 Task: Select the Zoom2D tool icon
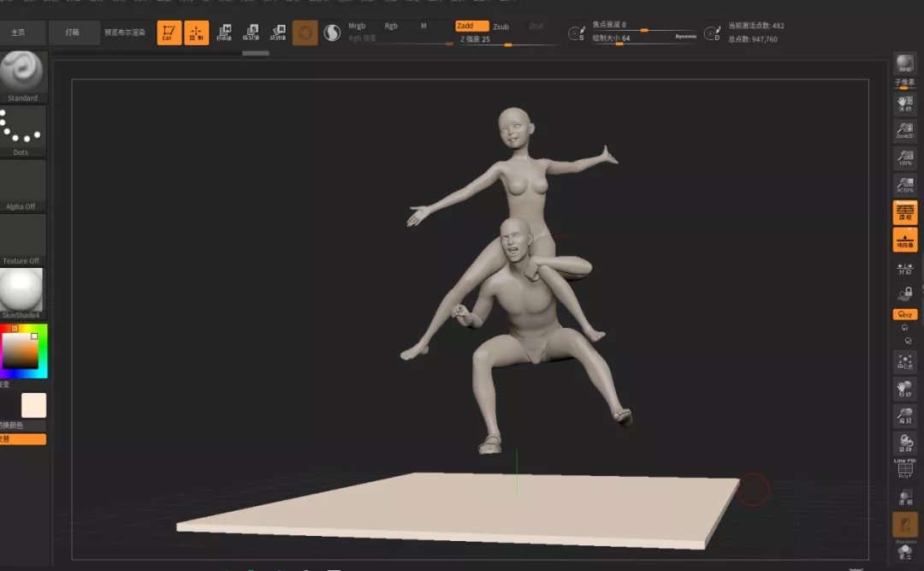click(904, 130)
